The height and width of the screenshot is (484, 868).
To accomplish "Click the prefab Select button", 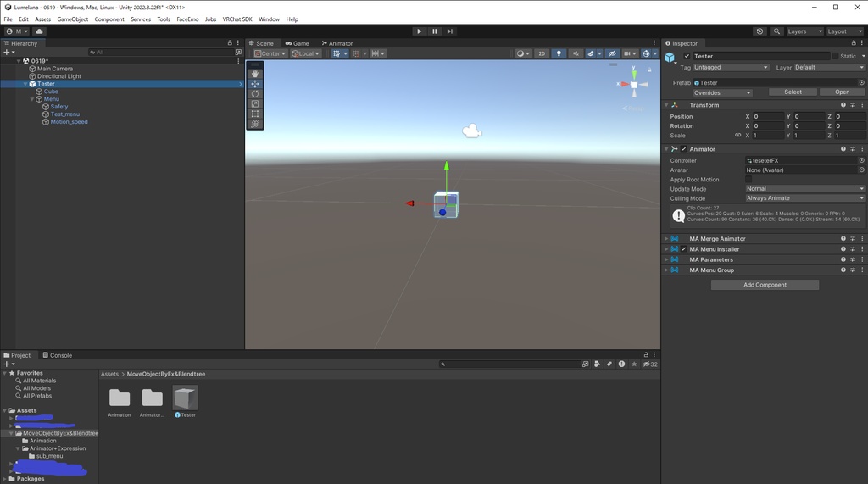I will click(x=793, y=92).
